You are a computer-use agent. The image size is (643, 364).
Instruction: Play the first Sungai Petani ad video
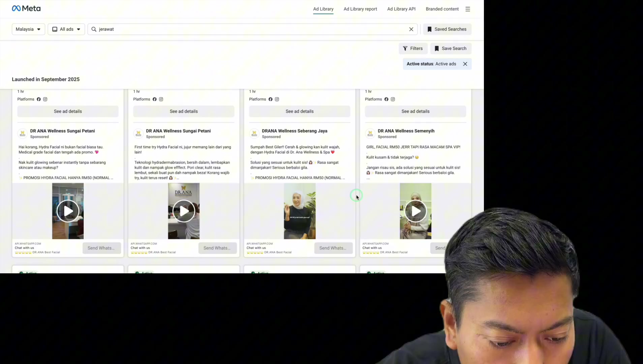[x=68, y=211]
